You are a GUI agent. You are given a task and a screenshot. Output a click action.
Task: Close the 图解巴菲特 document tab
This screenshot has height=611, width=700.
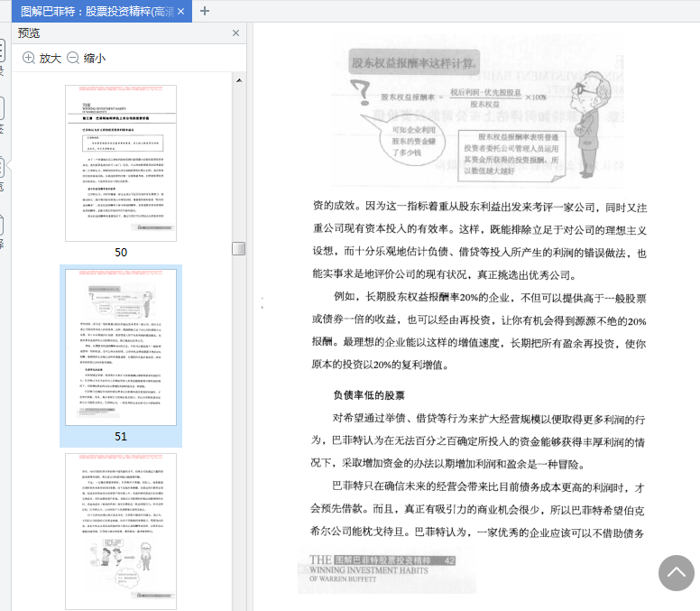pyautogui.click(x=180, y=12)
